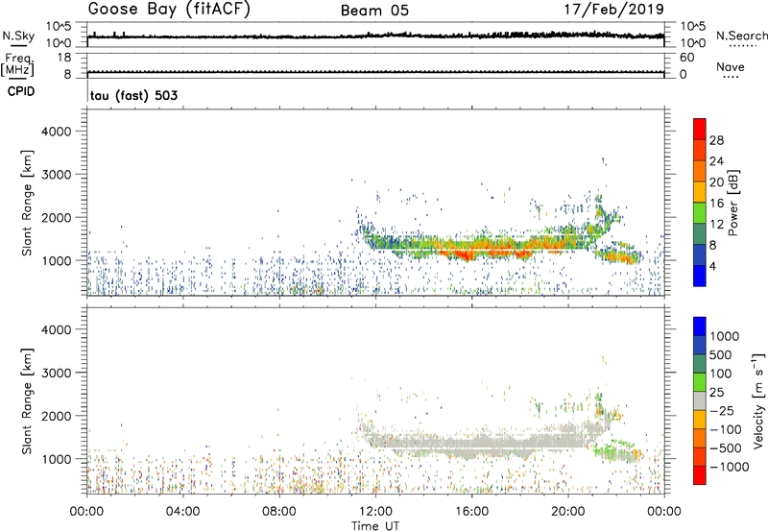
Task: Select the "Freq. [MHz]" axis label
Action: pos(17,64)
